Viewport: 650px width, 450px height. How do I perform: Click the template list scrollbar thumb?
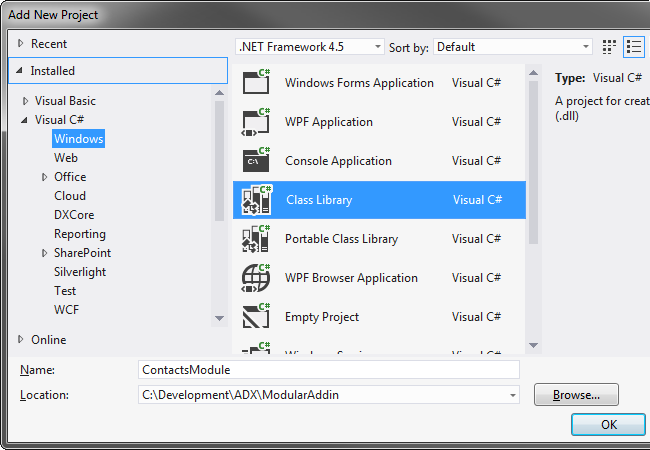pyautogui.click(x=534, y=162)
